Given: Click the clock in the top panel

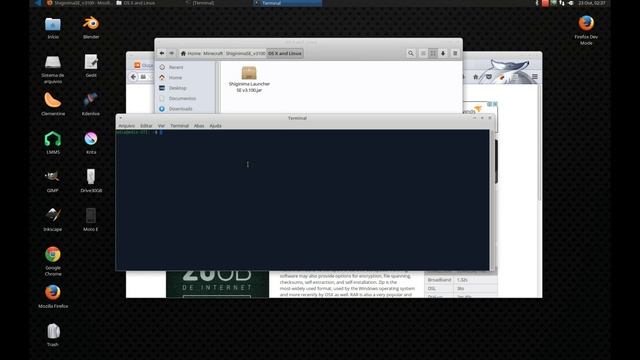Looking at the screenshot, I should (x=592, y=3).
